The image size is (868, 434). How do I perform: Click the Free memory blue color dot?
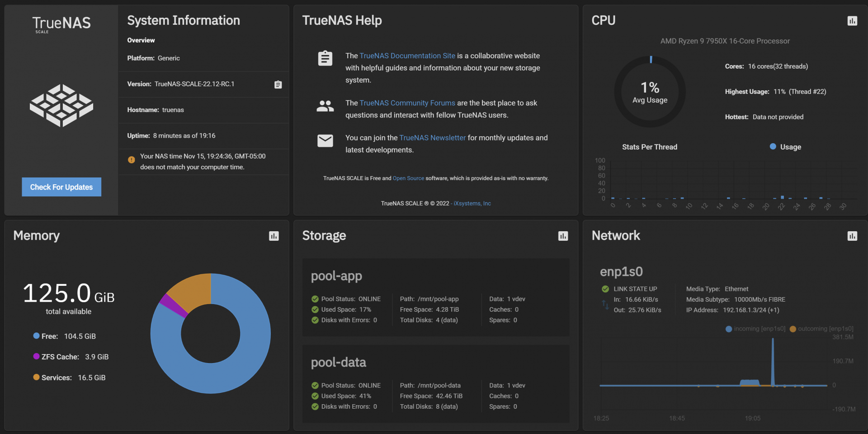(36, 336)
